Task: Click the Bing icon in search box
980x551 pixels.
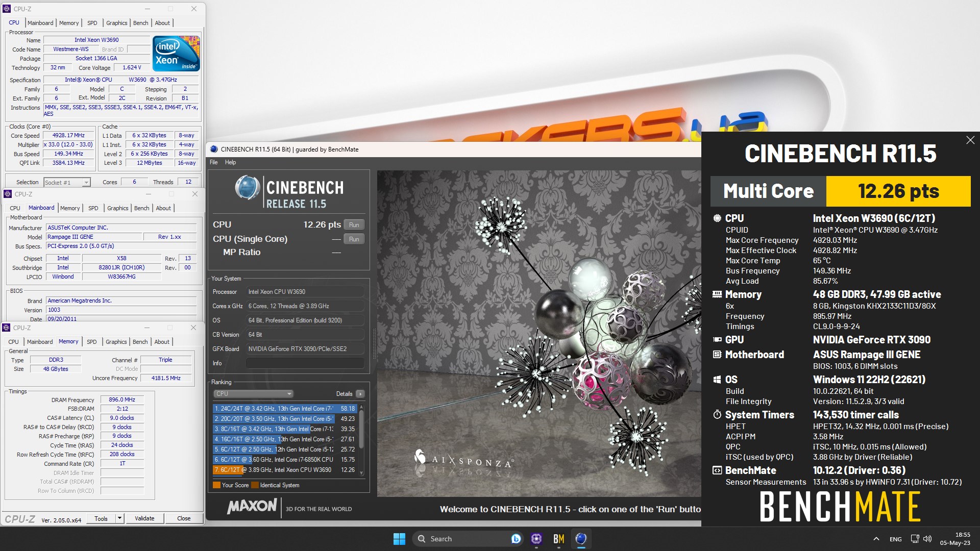Action: click(x=516, y=539)
